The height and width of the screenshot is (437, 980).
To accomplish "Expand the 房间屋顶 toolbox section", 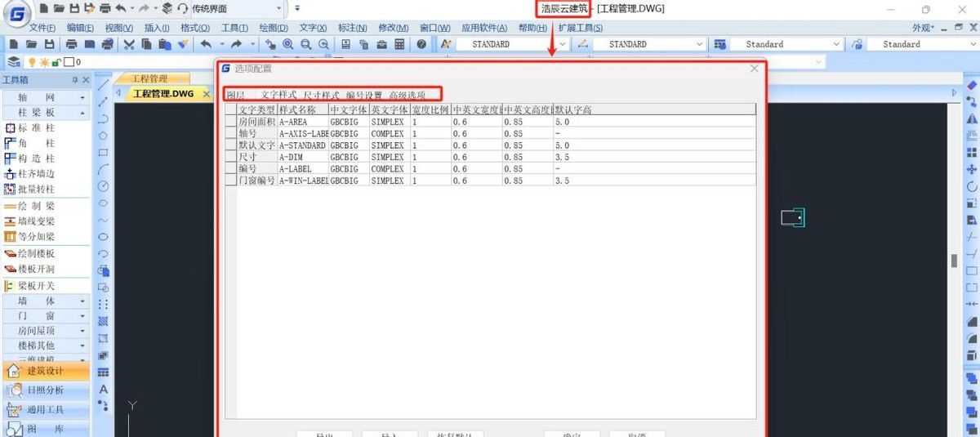I will tap(44, 331).
